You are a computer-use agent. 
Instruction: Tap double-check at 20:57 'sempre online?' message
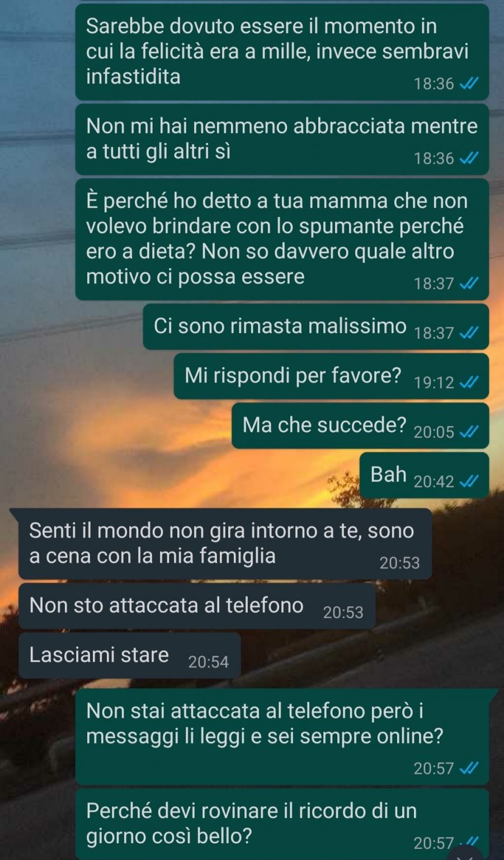[468, 768]
